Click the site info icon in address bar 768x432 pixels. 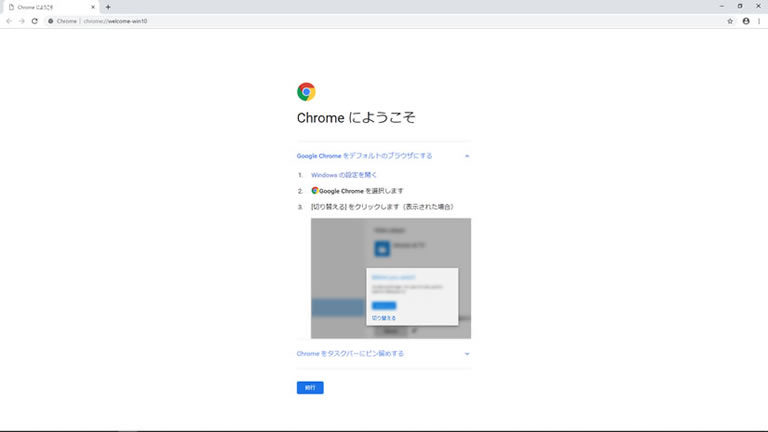click(x=50, y=21)
